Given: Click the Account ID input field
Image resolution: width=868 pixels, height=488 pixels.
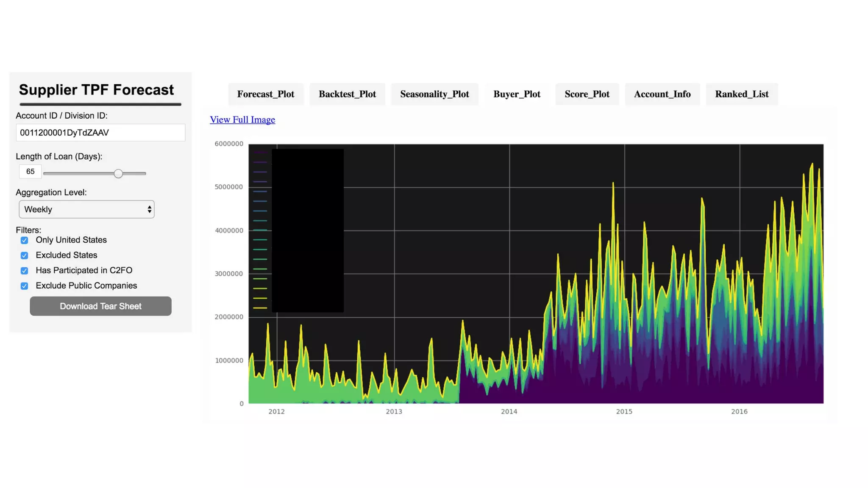Looking at the screenshot, I should (100, 133).
